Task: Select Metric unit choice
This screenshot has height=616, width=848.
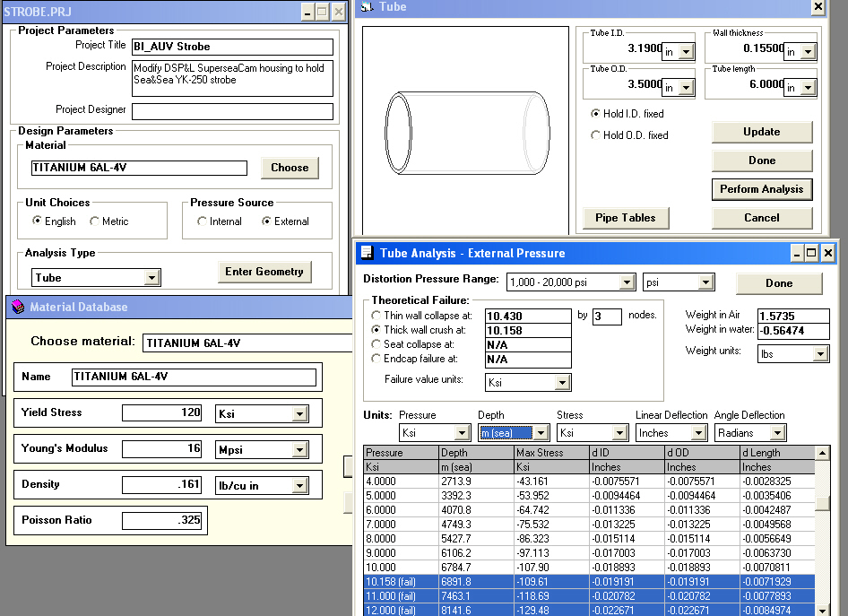Action: (x=94, y=221)
